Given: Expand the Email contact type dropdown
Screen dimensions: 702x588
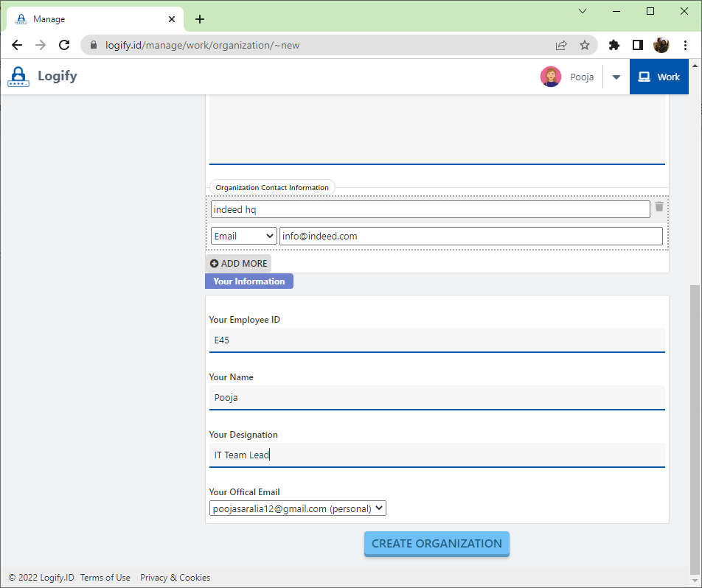Looking at the screenshot, I should pyautogui.click(x=243, y=237).
